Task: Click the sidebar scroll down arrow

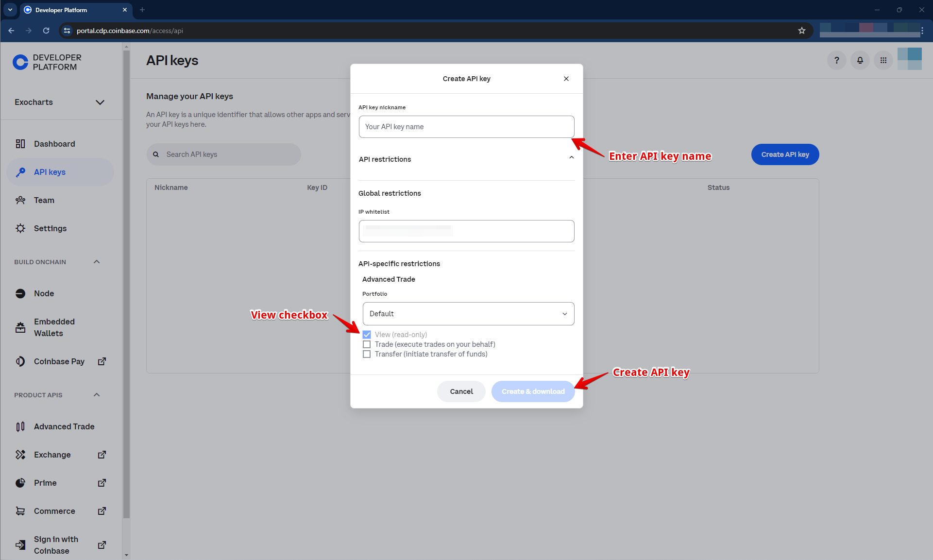Action: [126, 555]
